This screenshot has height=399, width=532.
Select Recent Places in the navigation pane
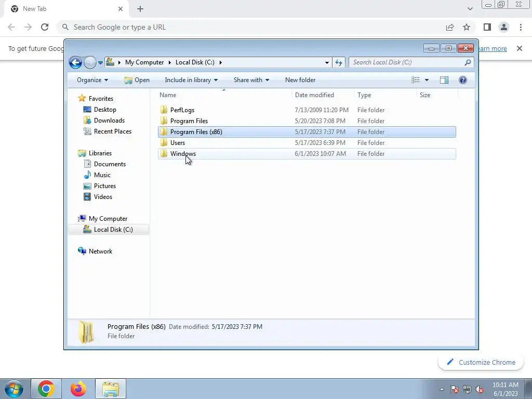112,131
